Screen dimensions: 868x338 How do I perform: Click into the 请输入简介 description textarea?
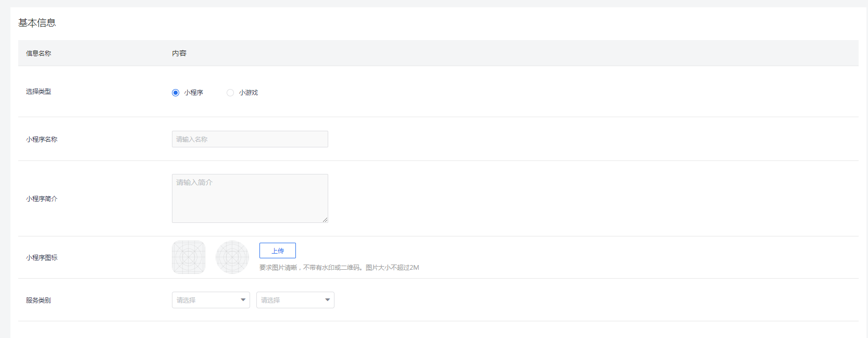coord(250,198)
